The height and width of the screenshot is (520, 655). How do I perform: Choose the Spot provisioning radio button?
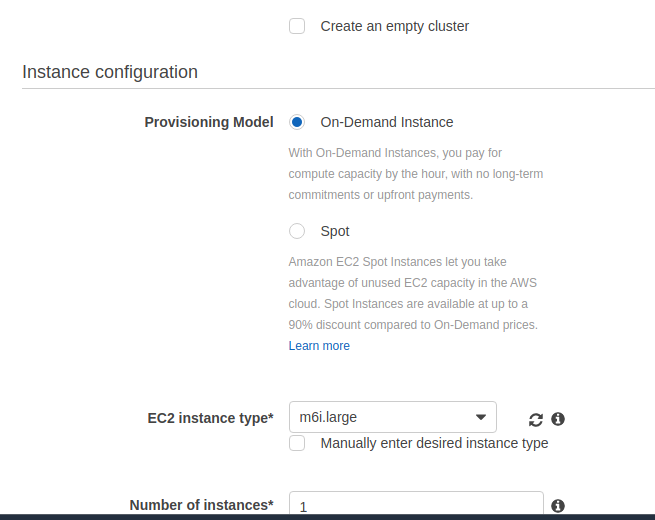(x=297, y=231)
